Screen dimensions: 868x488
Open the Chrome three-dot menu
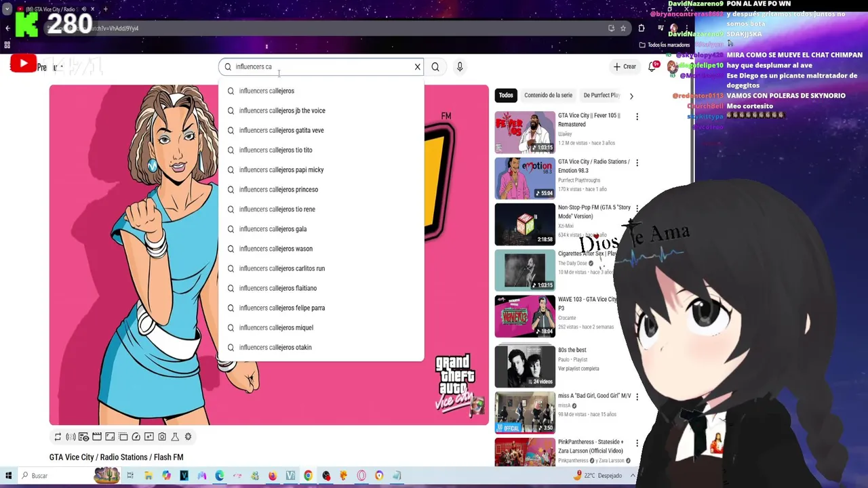[687, 28]
